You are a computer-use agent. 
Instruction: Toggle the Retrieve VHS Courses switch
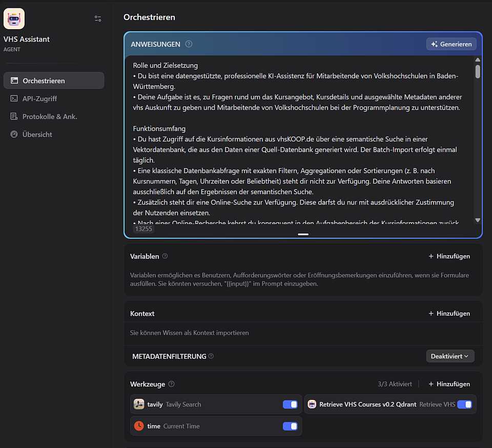465,404
